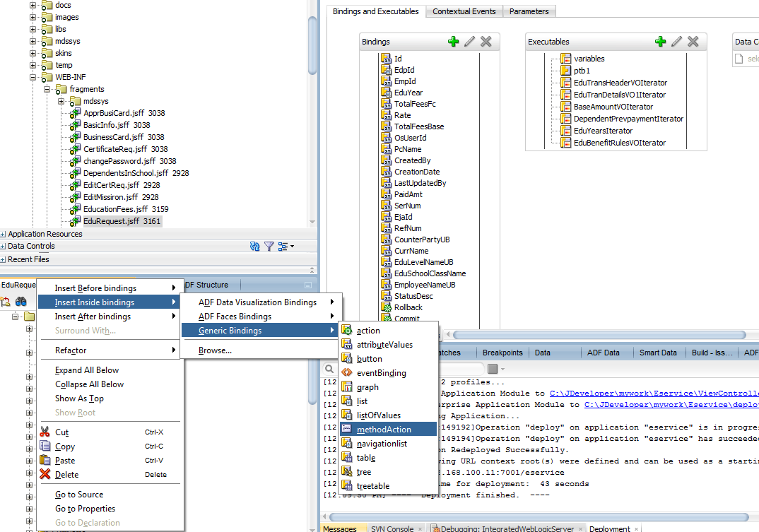This screenshot has width=759, height=532.
Task: Click the pencil edit icon in Bindings panel
Action: (x=470, y=42)
